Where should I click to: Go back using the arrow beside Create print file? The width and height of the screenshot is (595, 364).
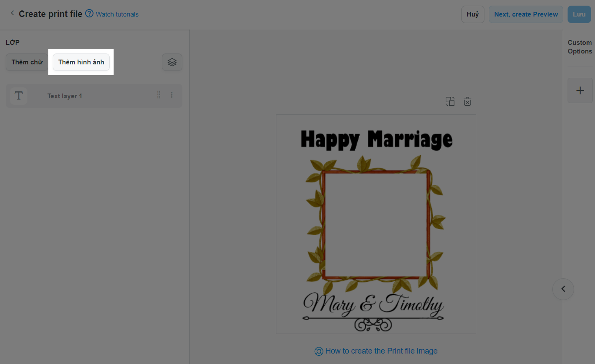click(x=12, y=13)
